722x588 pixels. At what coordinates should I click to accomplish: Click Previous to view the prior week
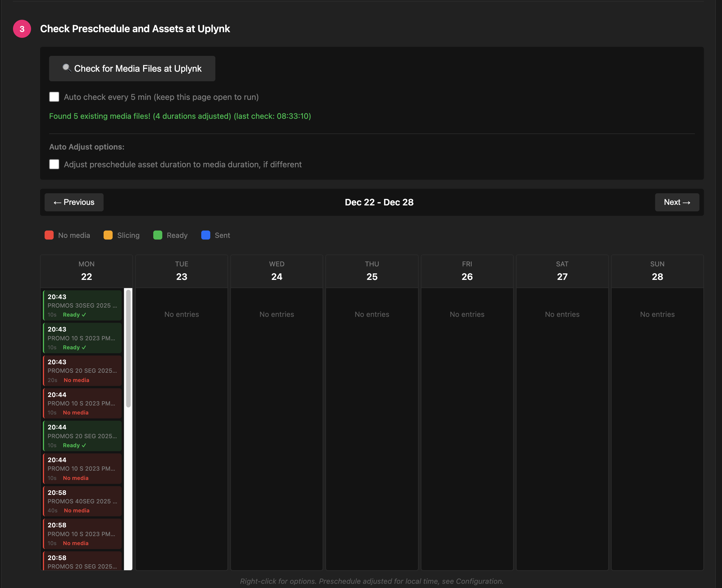click(x=73, y=202)
